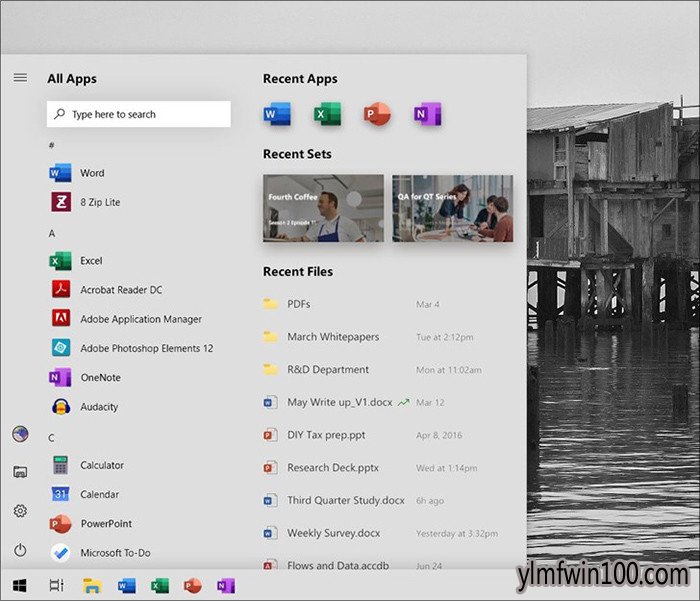700x601 pixels.
Task: Open Adobe Application Manager
Action: click(125, 319)
